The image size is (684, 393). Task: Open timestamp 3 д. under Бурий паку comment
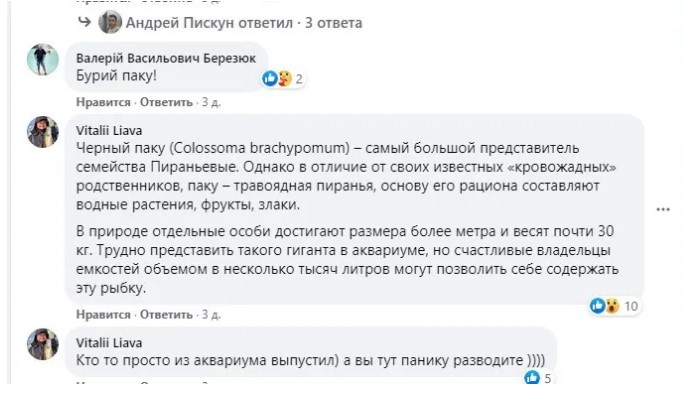tap(211, 102)
